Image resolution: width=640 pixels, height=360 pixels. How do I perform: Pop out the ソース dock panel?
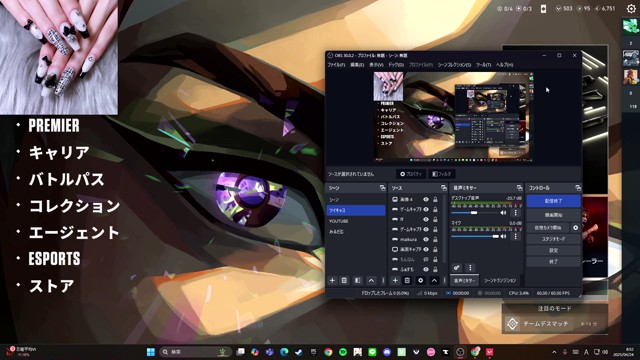(x=444, y=188)
